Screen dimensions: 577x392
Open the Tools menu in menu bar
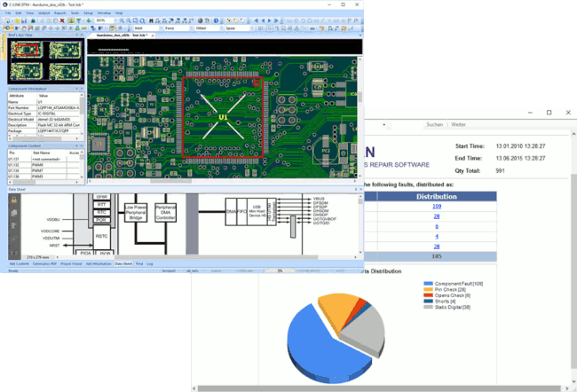pyautogui.click(x=75, y=14)
